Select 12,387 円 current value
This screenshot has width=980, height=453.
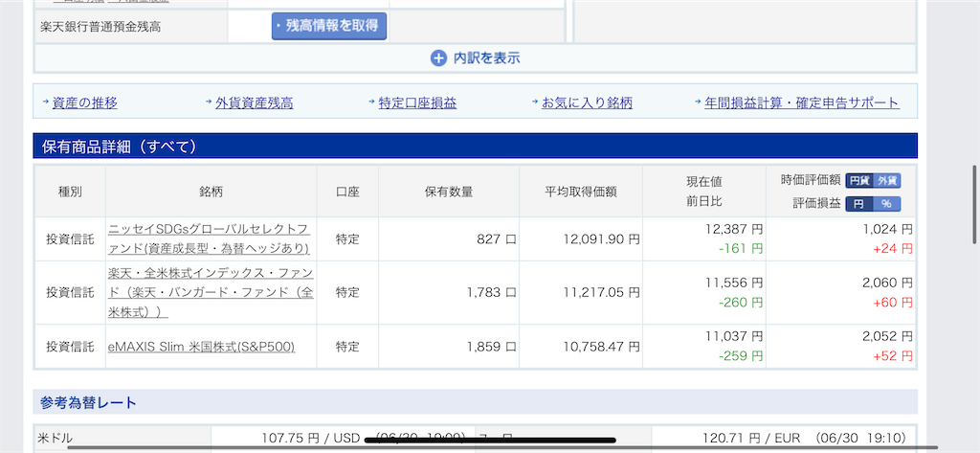(x=734, y=229)
